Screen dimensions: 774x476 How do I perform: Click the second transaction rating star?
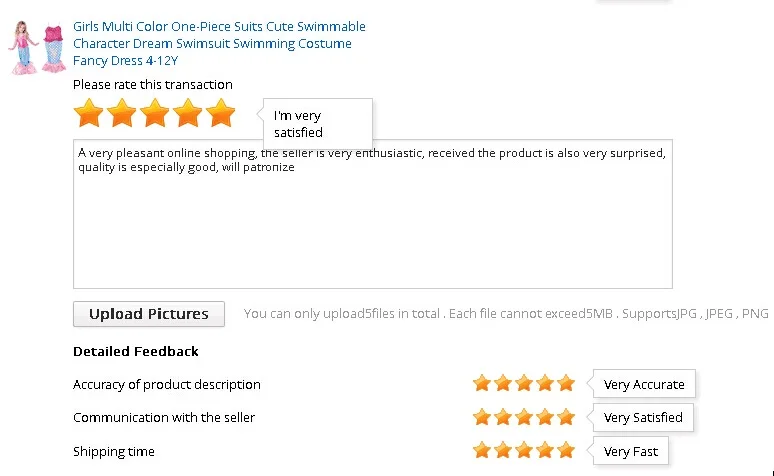tap(122, 113)
